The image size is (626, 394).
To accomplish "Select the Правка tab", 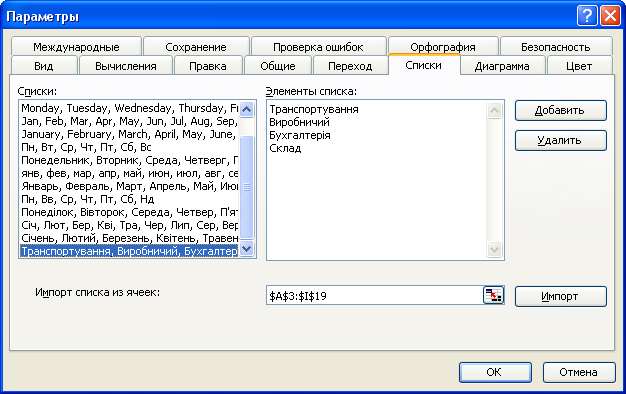I will (208, 66).
